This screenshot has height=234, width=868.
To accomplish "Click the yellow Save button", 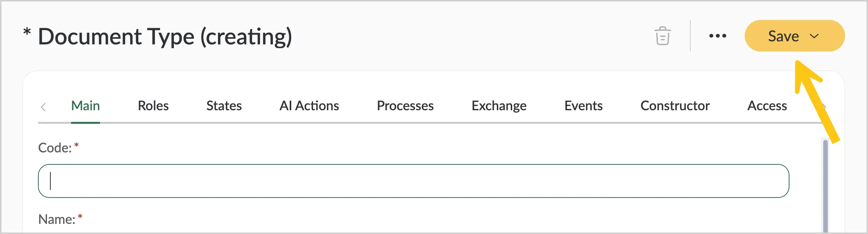I will [x=795, y=36].
